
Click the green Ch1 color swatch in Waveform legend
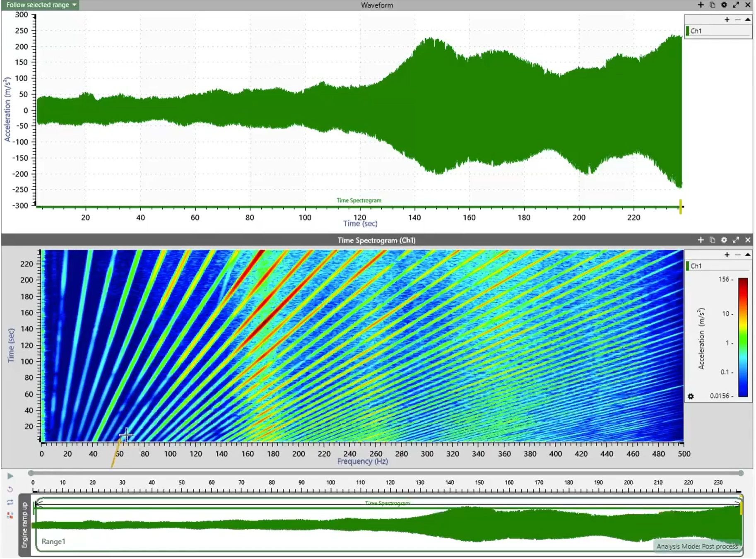click(x=687, y=31)
